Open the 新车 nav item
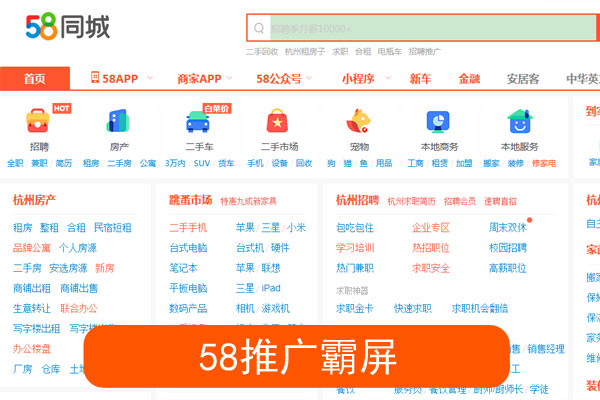The width and height of the screenshot is (600, 400). 420,79
